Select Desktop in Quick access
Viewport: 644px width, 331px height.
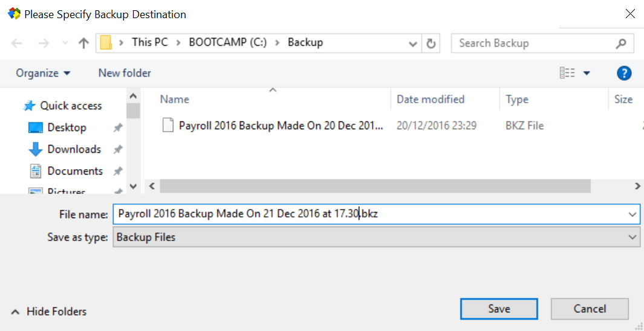[x=67, y=127]
